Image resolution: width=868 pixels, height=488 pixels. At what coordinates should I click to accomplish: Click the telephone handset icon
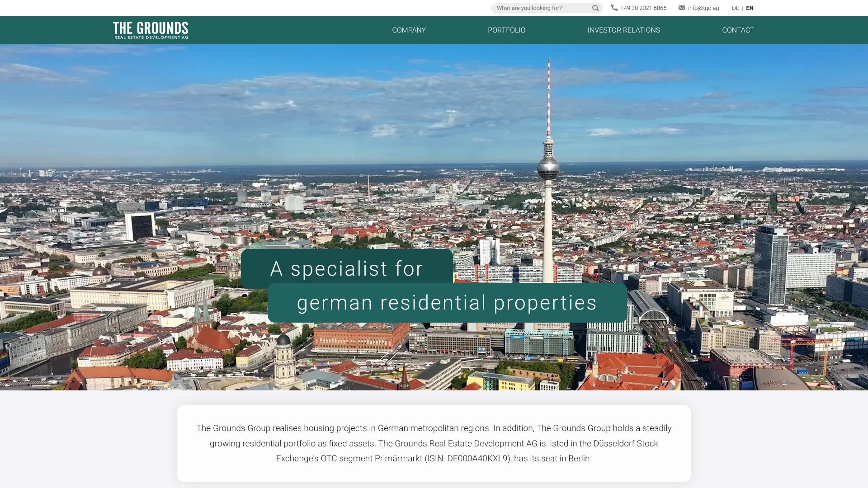pyautogui.click(x=614, y=8)
